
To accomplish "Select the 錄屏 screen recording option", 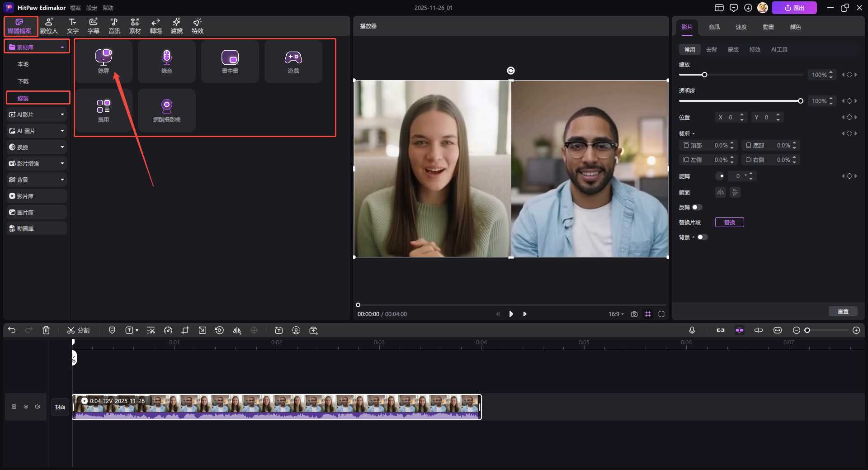I will point(104,61).
